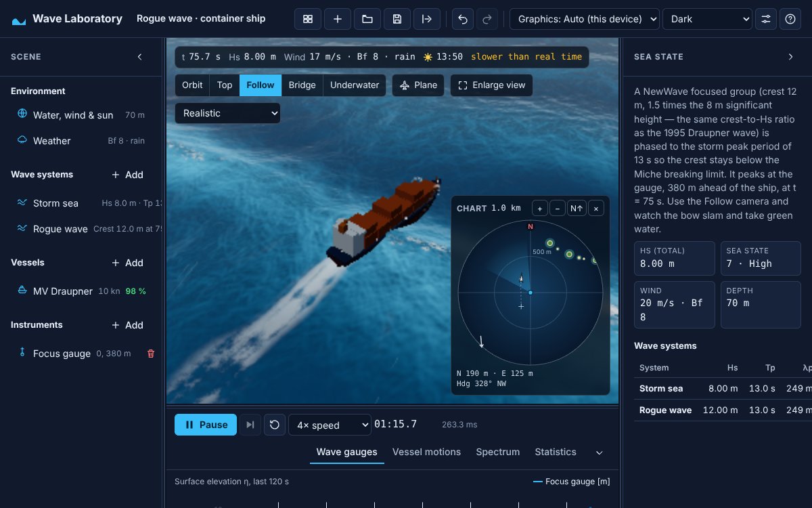Open the Vessel motions tab
This screenshot has height=508, width=812.
pos(427,452)
